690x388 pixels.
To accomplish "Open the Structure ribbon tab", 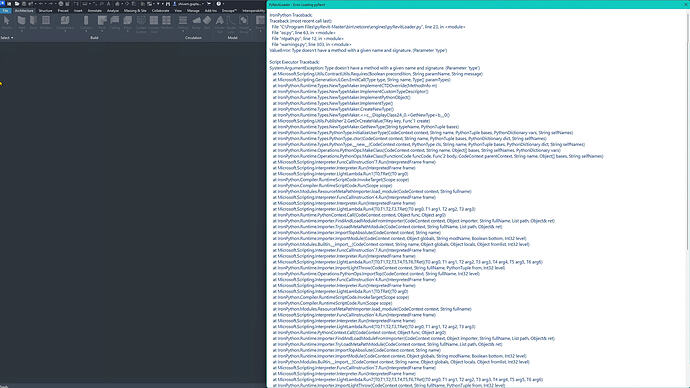I will 45,11.
